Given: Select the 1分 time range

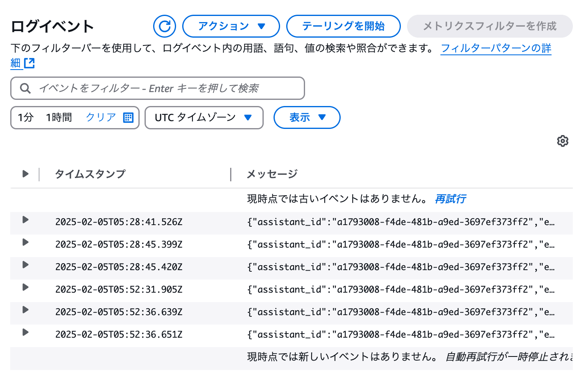Looking at the screenshot, I should click(x=25, y=117).
